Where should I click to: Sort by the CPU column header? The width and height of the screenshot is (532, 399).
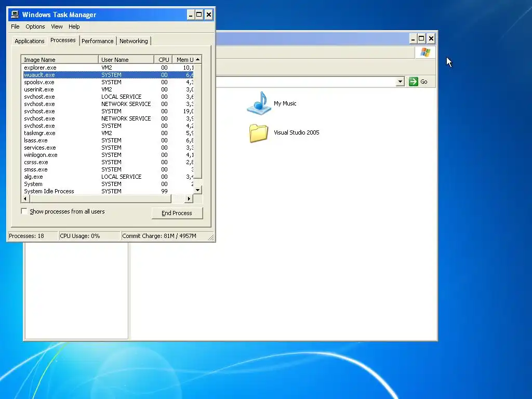(x=163, y=60)
